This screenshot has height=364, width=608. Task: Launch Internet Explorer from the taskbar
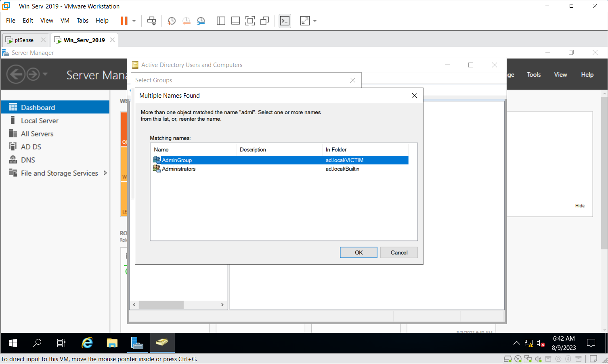(x=87, y=343)
